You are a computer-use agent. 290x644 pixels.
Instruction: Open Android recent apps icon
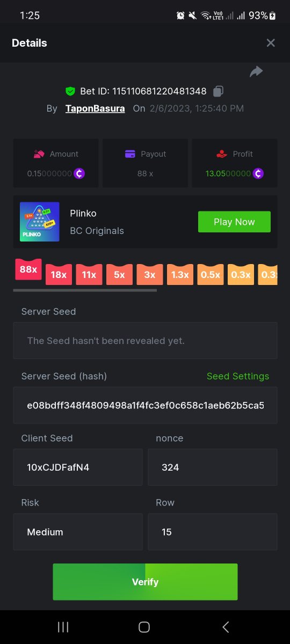click(x=63, y=627)
